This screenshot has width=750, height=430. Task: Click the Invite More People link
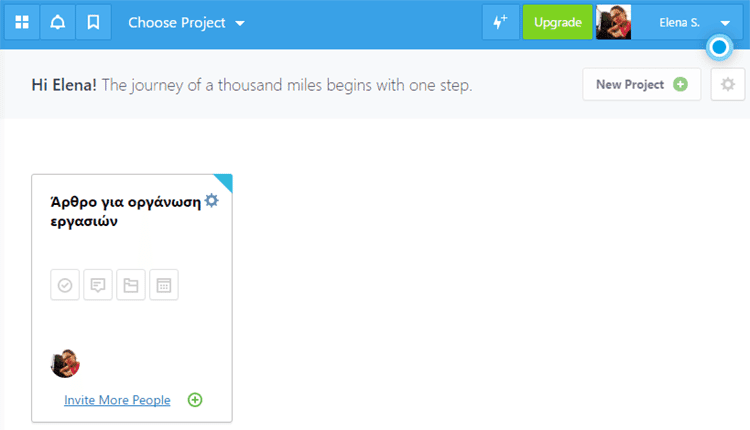pos(117,400)
